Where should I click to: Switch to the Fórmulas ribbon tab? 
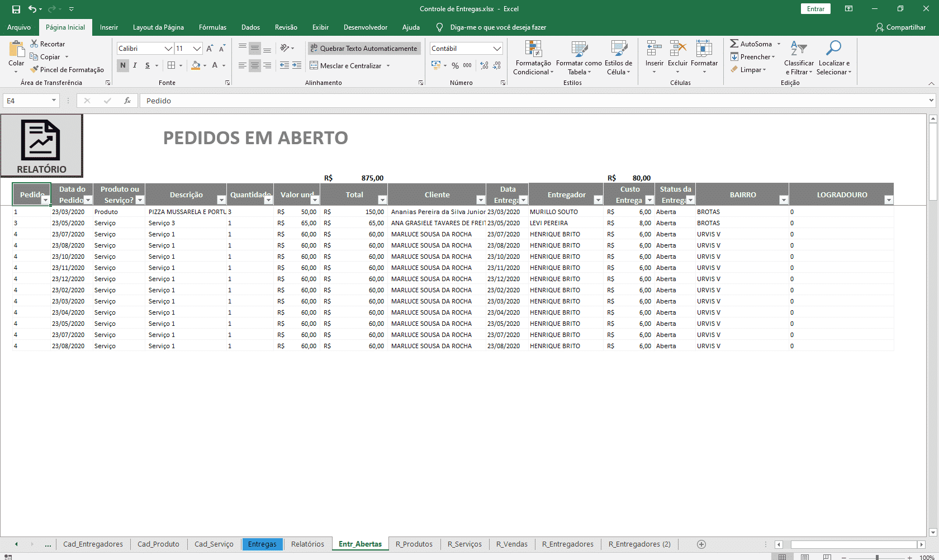(212, 27)
